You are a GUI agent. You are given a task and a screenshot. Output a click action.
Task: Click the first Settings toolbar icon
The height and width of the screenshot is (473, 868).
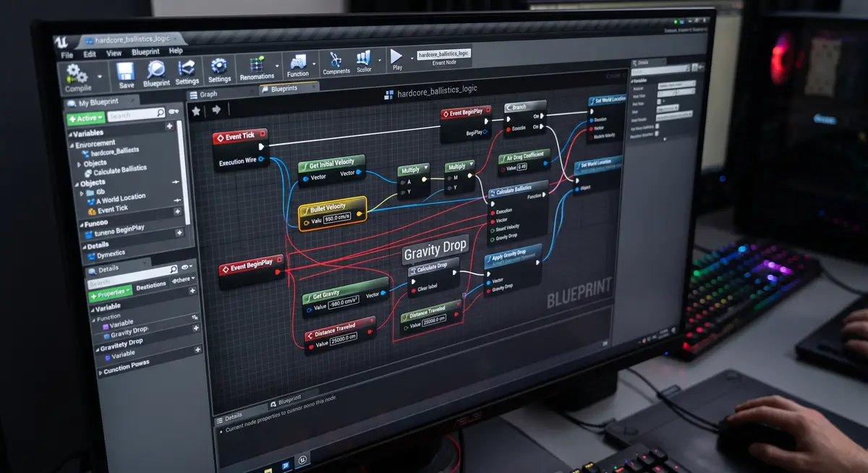click(187, 69)
